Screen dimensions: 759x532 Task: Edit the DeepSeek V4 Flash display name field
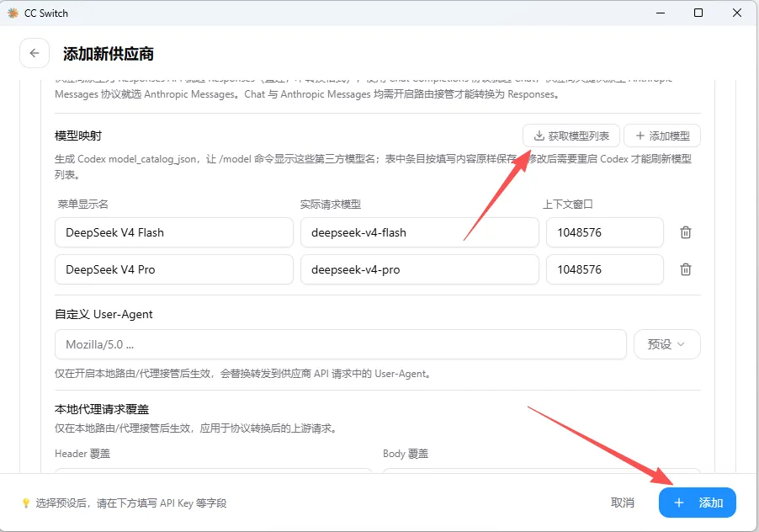pyautogui.click(x=174, y=232)
